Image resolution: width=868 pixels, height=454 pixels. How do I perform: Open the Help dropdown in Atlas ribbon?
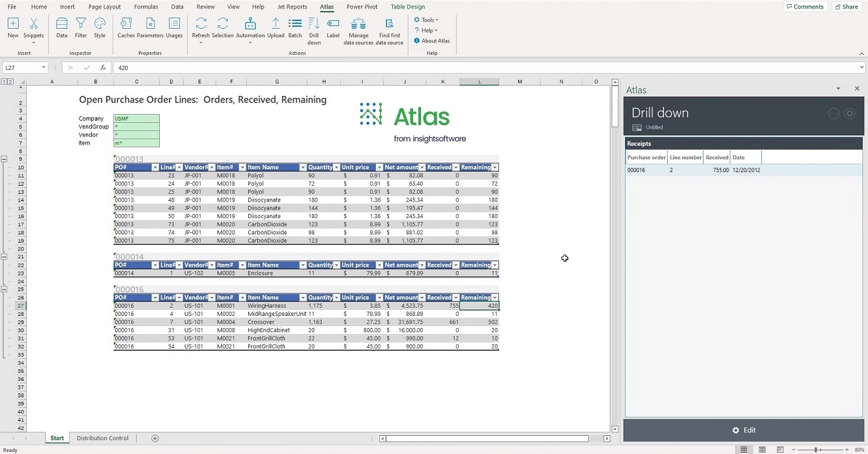coord(426,30)
